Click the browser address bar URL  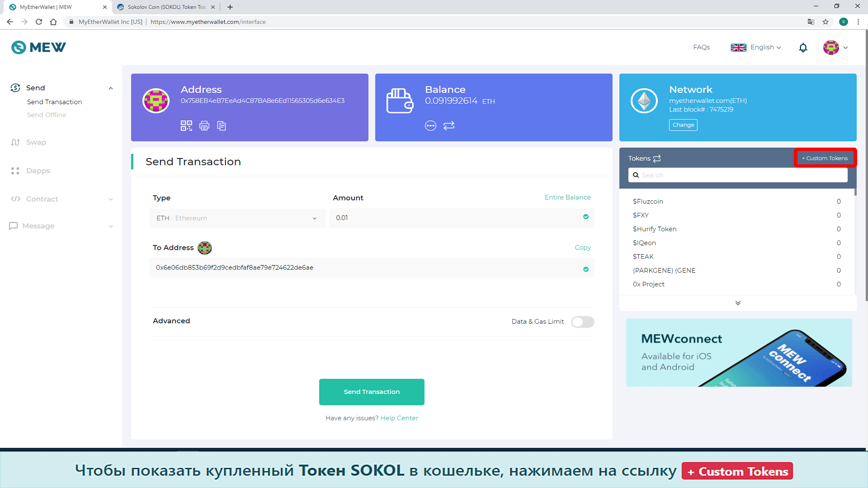pos(208,22)
